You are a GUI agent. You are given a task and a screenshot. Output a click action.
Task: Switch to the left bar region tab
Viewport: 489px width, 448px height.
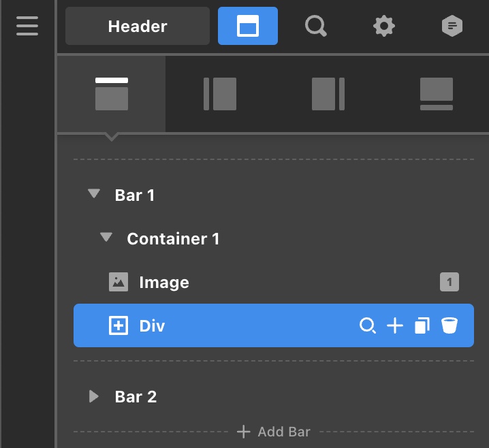220,94
